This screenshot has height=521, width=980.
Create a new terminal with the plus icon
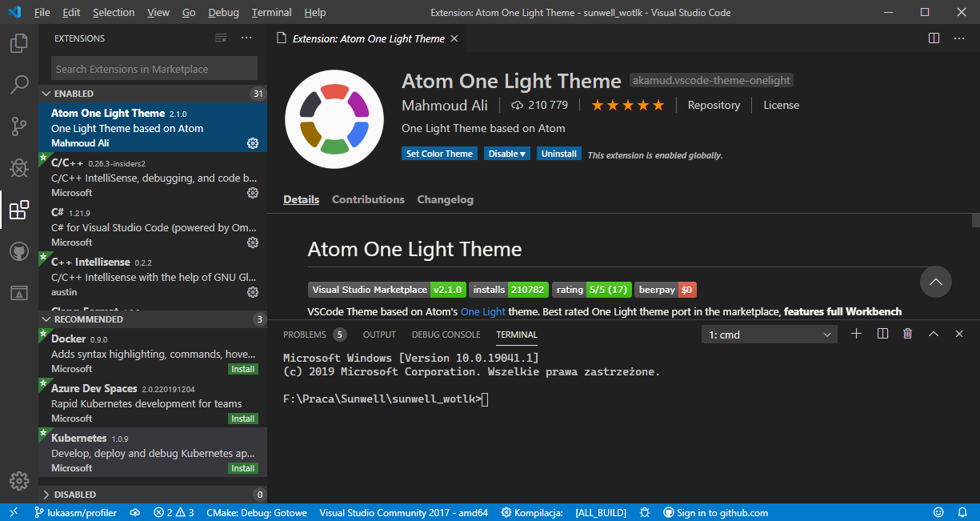click(857, 334)
